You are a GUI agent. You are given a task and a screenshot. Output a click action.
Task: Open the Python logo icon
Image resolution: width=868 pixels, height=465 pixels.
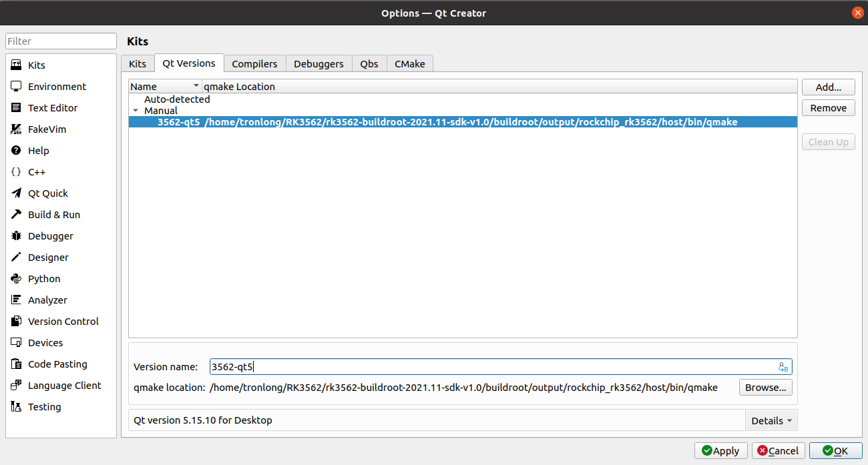coord(17,279)
